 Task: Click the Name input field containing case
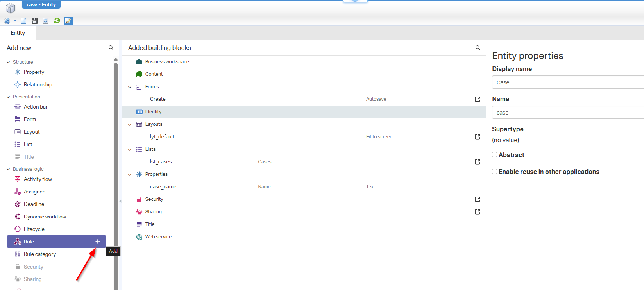(568, 113)
